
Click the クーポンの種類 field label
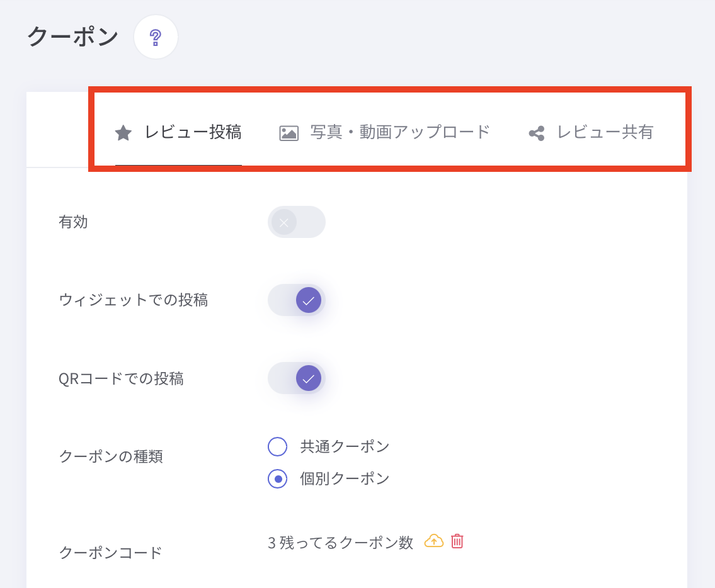pyautogui.click(x=111, y=457)
